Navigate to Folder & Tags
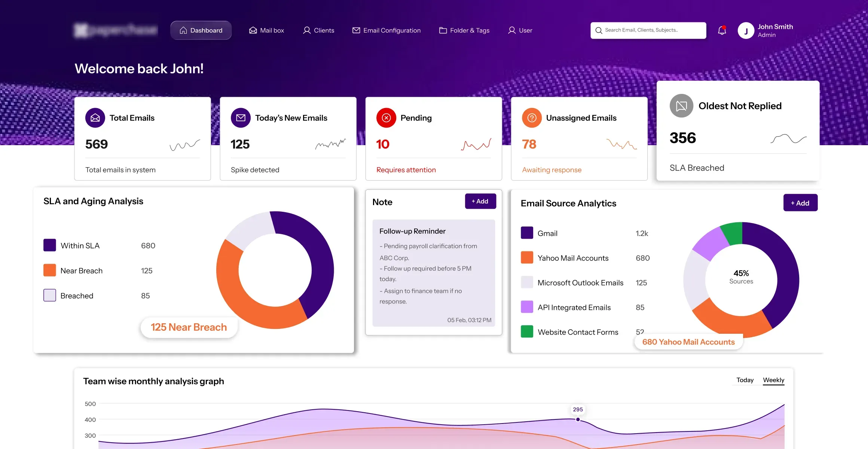868x449 pixels. (464, 30)
